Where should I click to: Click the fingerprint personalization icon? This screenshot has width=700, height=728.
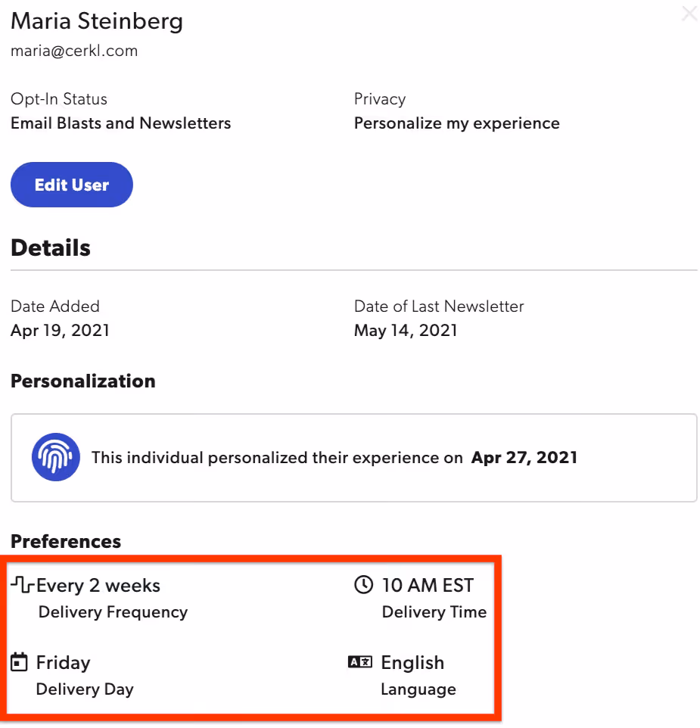(x=56, y=457)
